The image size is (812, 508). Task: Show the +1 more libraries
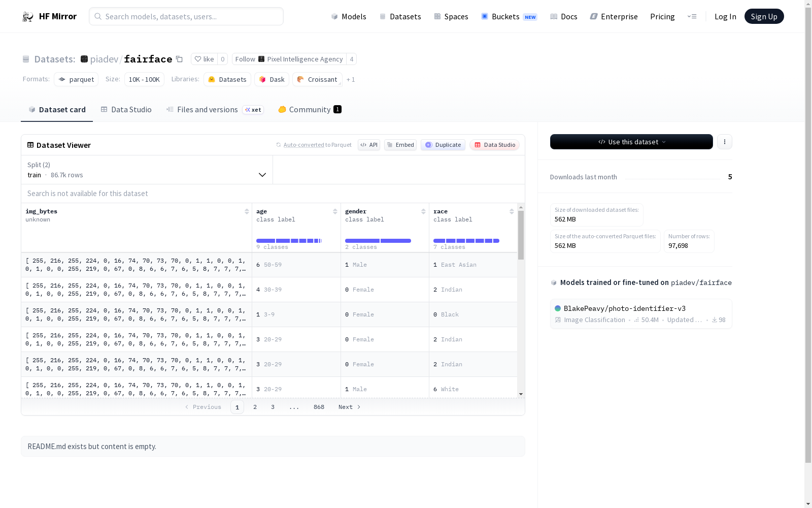click(351, 79)
